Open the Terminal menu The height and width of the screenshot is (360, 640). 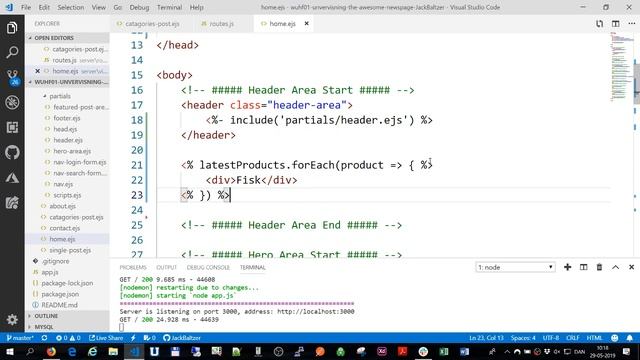pos(169,7)
